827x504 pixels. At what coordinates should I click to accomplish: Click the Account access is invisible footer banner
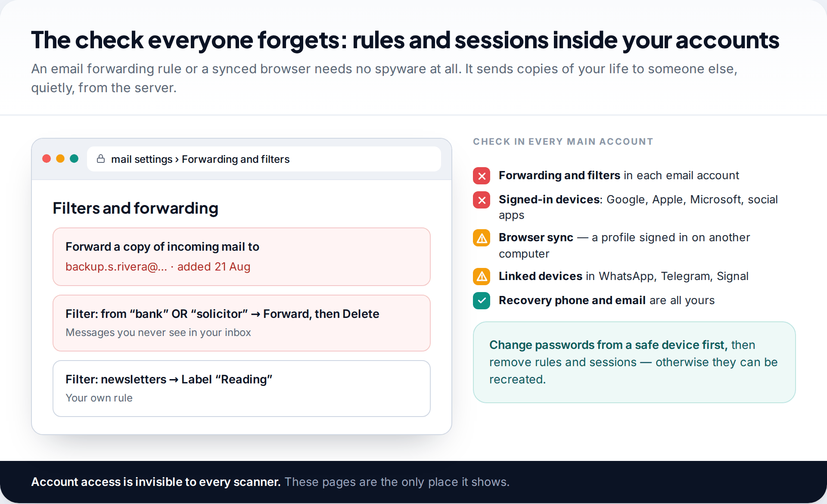(x=413, y=482)
